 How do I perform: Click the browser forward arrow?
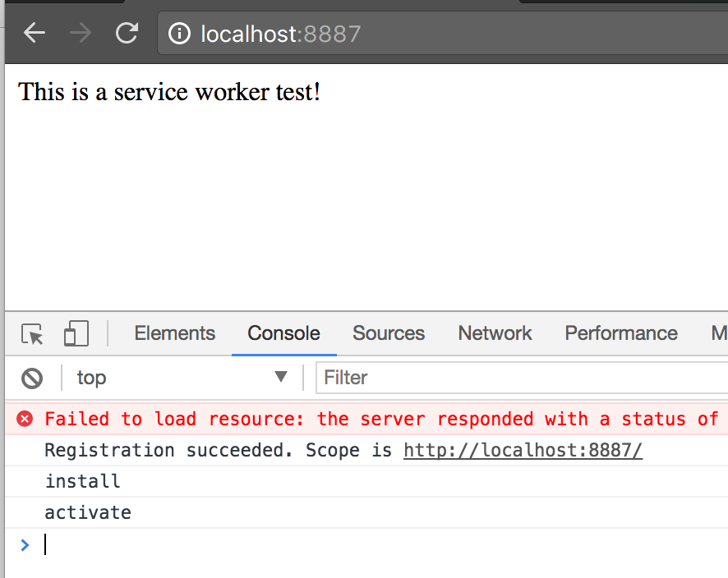(81, 34)
